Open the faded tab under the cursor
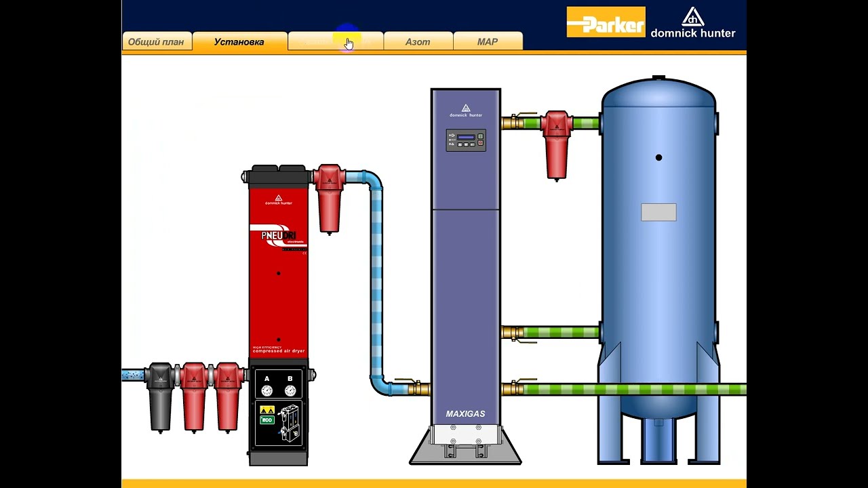The width and height of the screenshot is (868, 488). coord(336,41)
